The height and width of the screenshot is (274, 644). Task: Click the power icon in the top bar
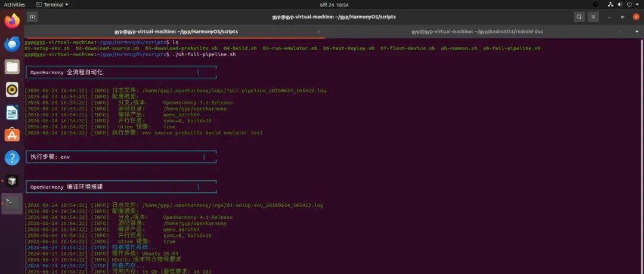pos(629,5)
